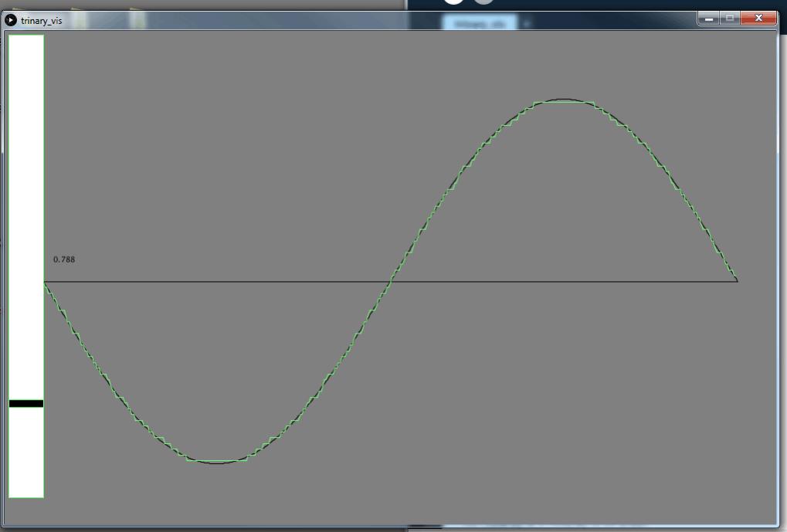Click the trough of the sine wave
The image size is (787, 532).
tap(217, 463)
